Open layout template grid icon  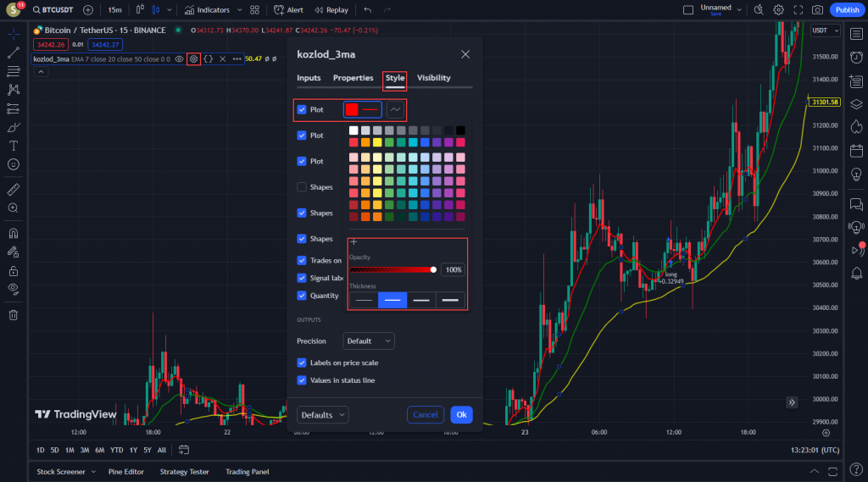[x=254, y=10]
